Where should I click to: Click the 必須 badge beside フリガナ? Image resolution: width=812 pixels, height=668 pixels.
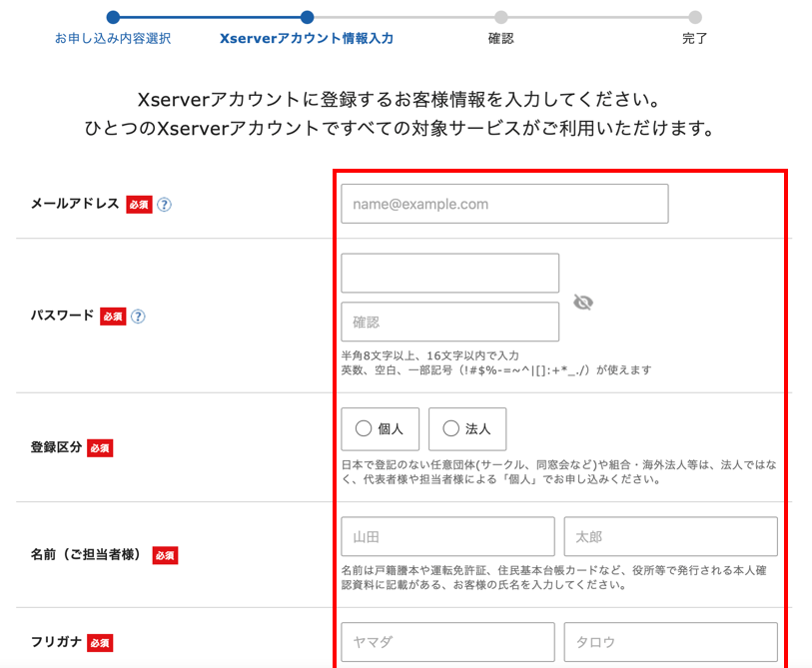click(100, 642)
